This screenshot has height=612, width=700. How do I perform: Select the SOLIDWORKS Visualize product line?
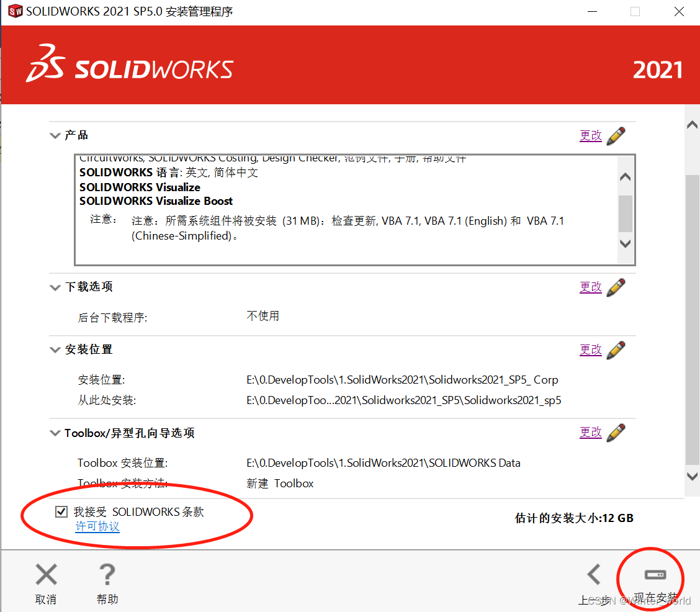(140, 187)
